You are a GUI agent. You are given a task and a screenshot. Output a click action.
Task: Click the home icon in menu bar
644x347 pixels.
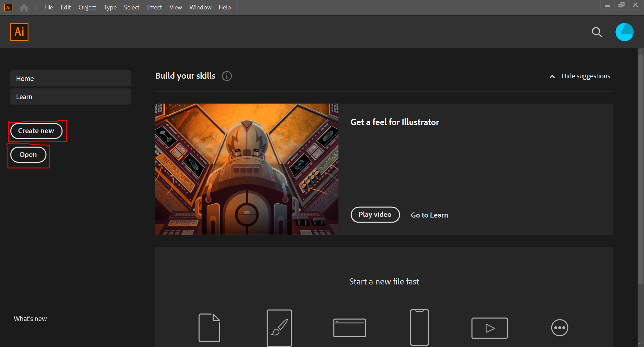(24, 7)
